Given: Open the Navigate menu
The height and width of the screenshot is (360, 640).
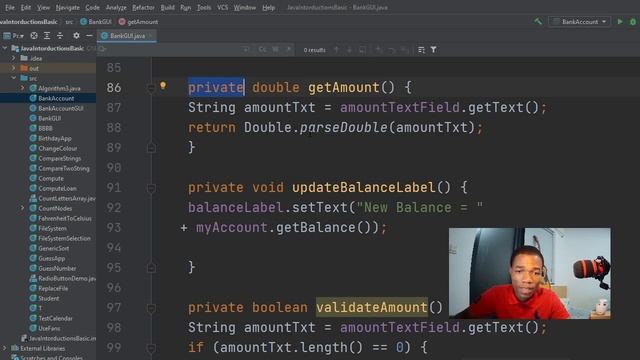Looking at the screenshot, I should (67, 7).
